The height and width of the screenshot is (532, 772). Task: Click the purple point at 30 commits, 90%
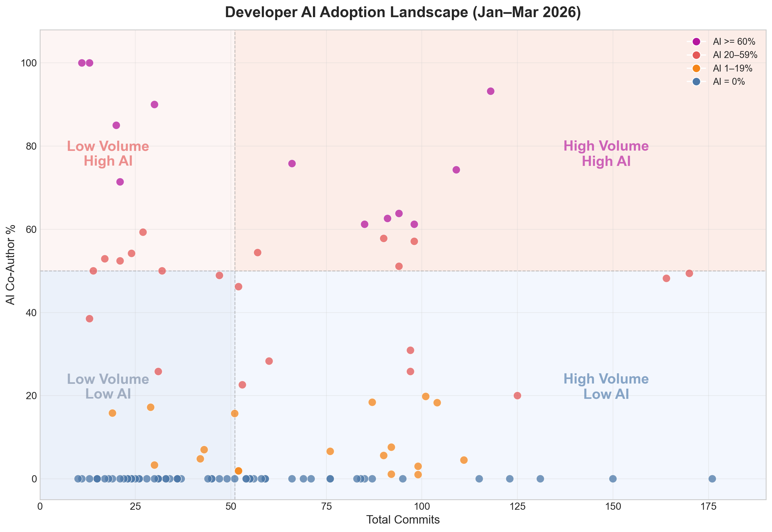[154, 105]
